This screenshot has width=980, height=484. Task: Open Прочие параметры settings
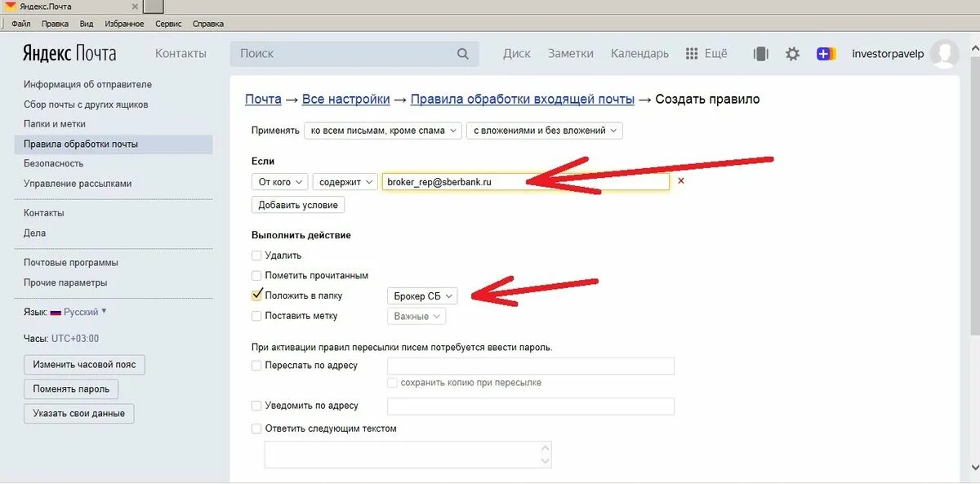(x=65, y=282)
